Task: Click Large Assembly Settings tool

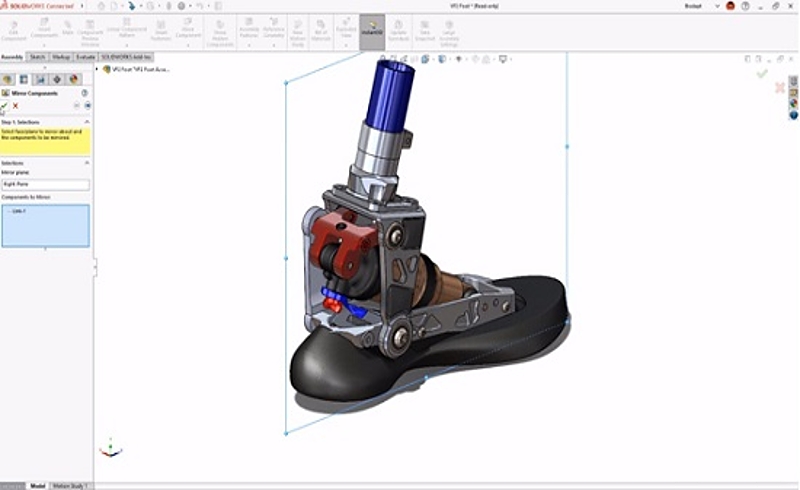Action: pos(449,34)
